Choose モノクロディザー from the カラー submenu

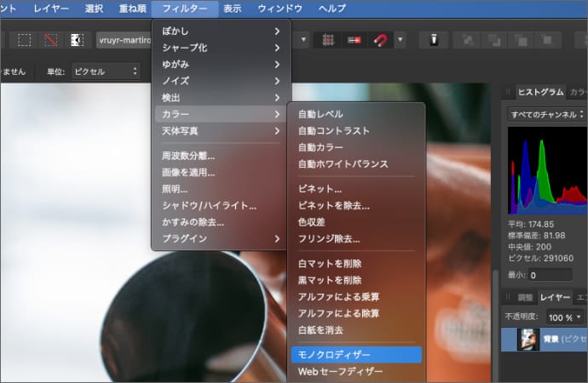(334, 353)
